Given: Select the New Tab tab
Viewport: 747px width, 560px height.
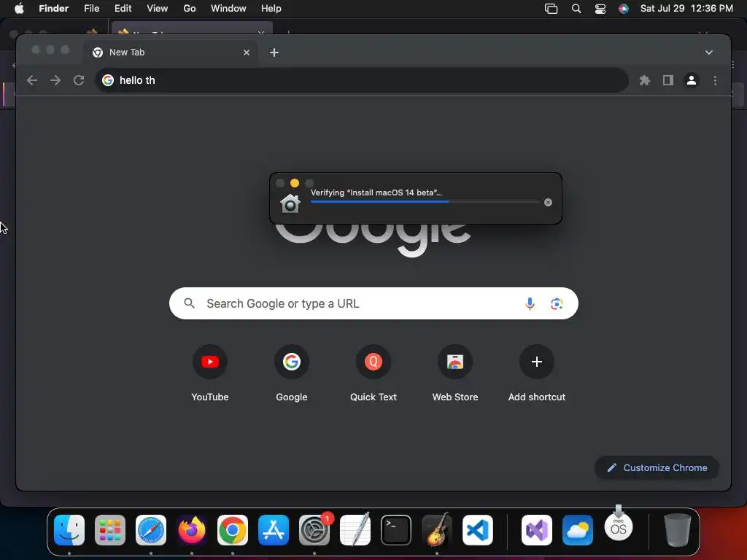Looking at the screenshot, I should [x=171, y=52].
